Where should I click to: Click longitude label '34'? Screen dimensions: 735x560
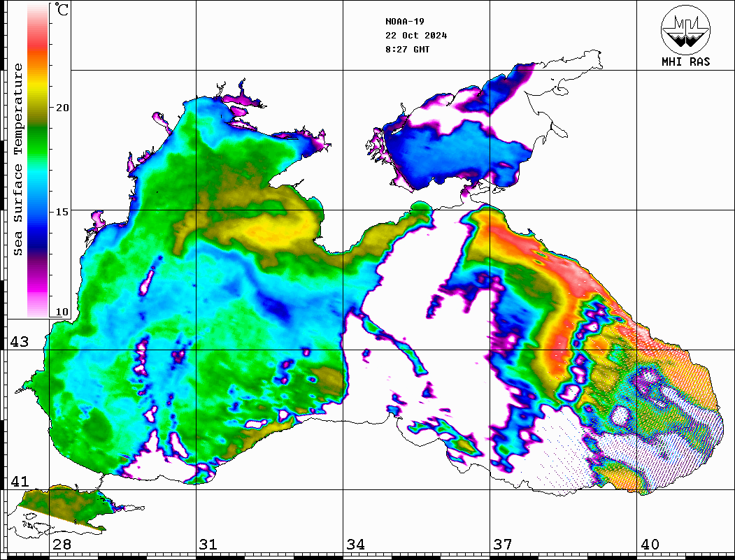356,545
